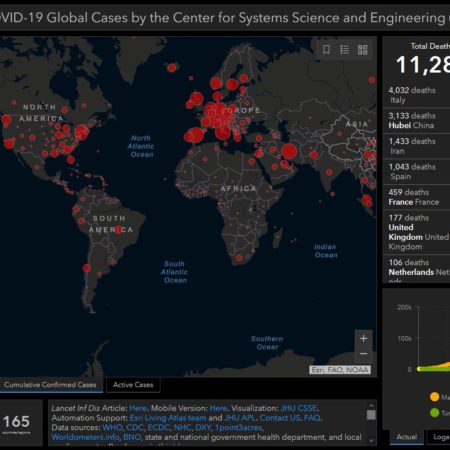The image size is (450, 450).
Task: Open the Worldometers.info link
Action: tap(85, 437)
